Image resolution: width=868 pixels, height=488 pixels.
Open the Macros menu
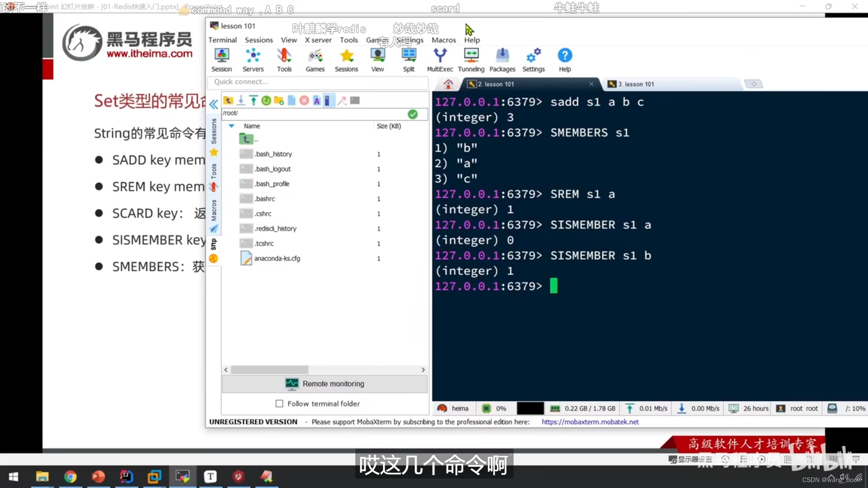click(x=443, y=40)
